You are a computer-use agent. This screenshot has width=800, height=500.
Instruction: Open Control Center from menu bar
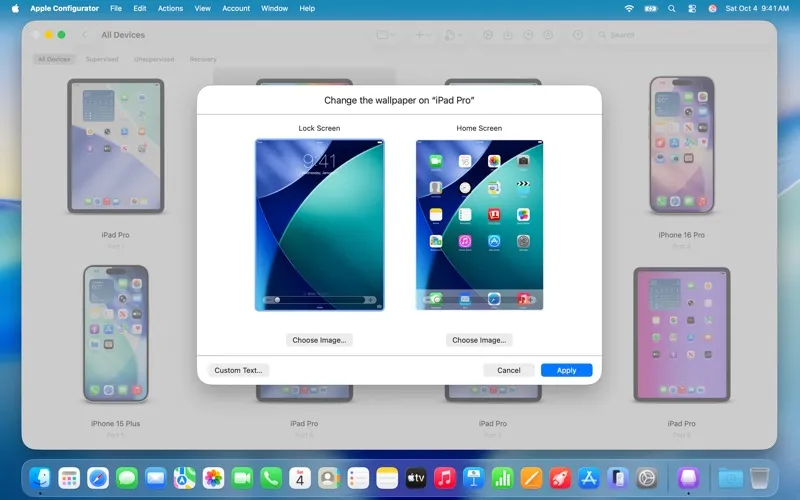click(692, 8)
